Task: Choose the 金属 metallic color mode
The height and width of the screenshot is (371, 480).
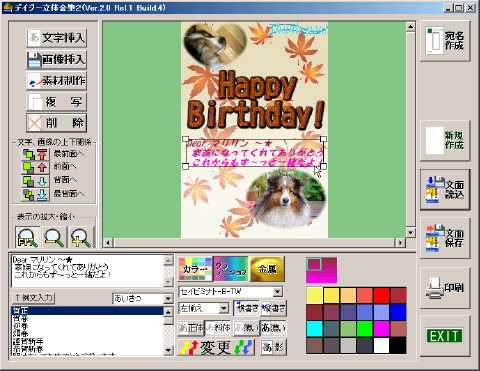Action: click(267, 269)
